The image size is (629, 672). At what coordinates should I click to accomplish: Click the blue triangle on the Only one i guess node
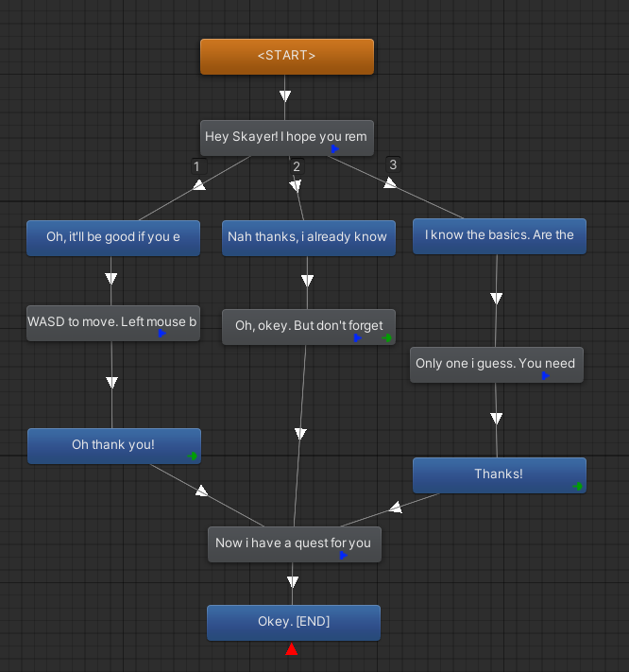tap(546, 376)
